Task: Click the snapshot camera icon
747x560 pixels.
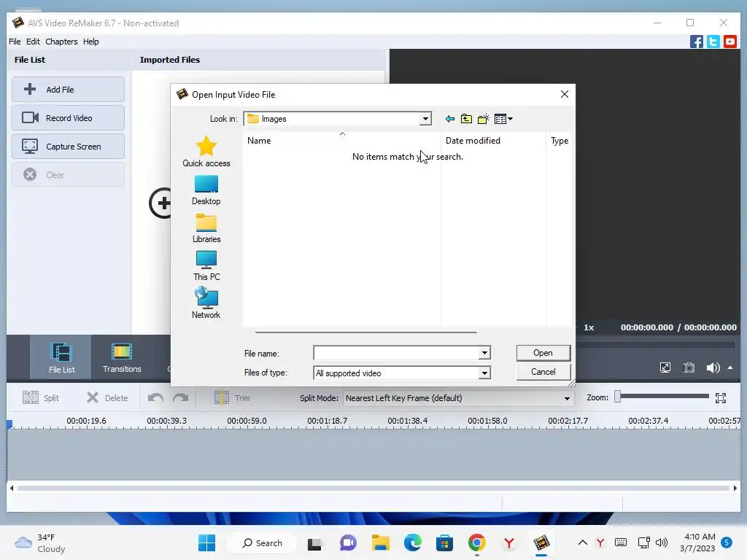Action: pyautogui.click(x=689, y=367)
